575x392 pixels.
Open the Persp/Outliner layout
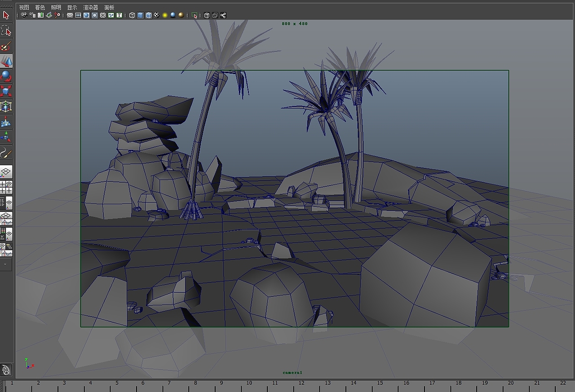[x=6, y=203]
